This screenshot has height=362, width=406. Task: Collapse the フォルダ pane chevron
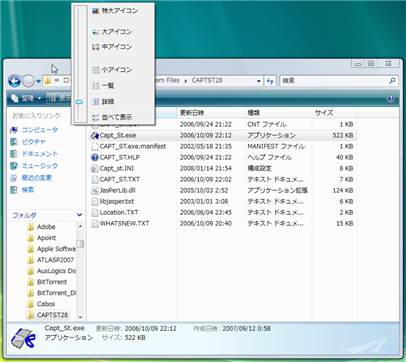point(79,215)
